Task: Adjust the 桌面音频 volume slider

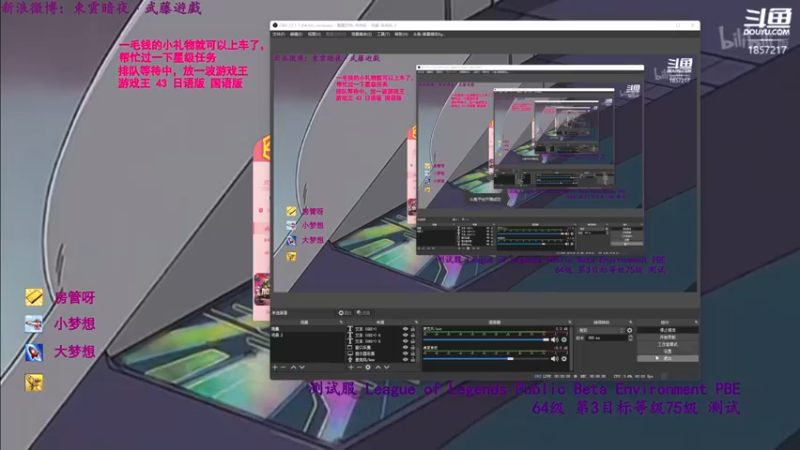Action: pyautogui.click(x=486, y=359)
